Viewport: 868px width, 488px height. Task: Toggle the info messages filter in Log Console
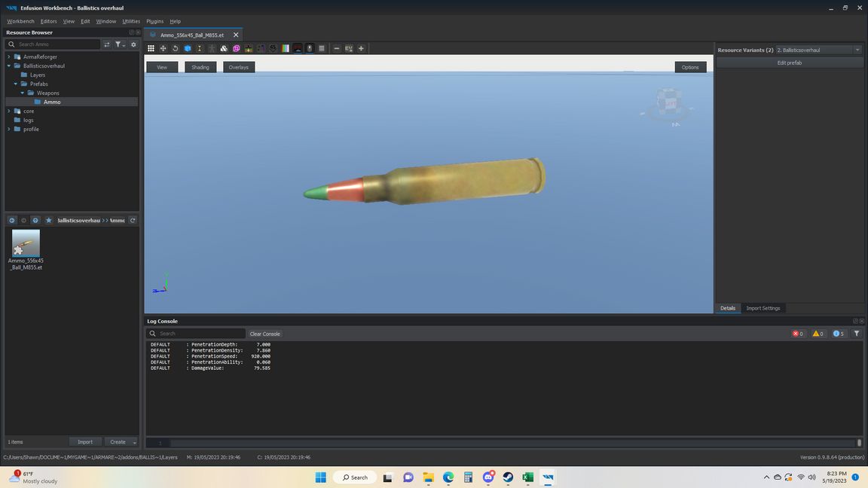838,334
